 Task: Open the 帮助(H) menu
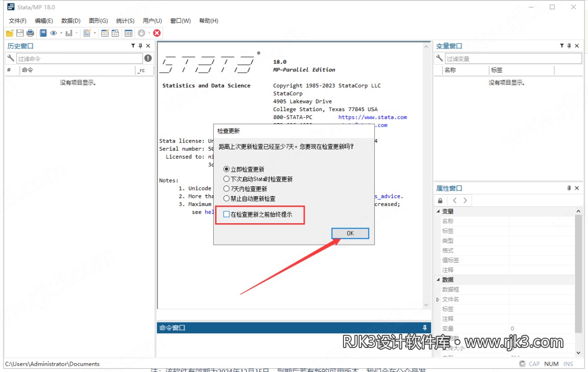click(209, 21)
